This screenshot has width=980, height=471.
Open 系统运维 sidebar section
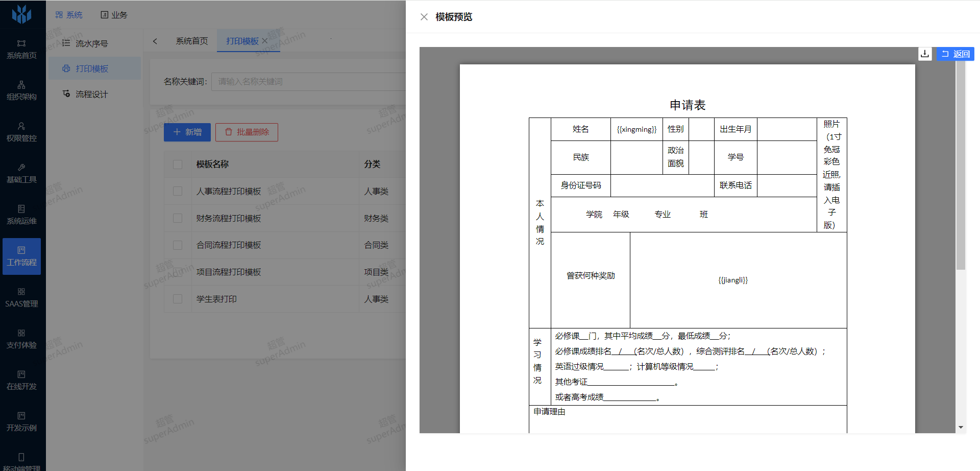(x=21, y=215)
